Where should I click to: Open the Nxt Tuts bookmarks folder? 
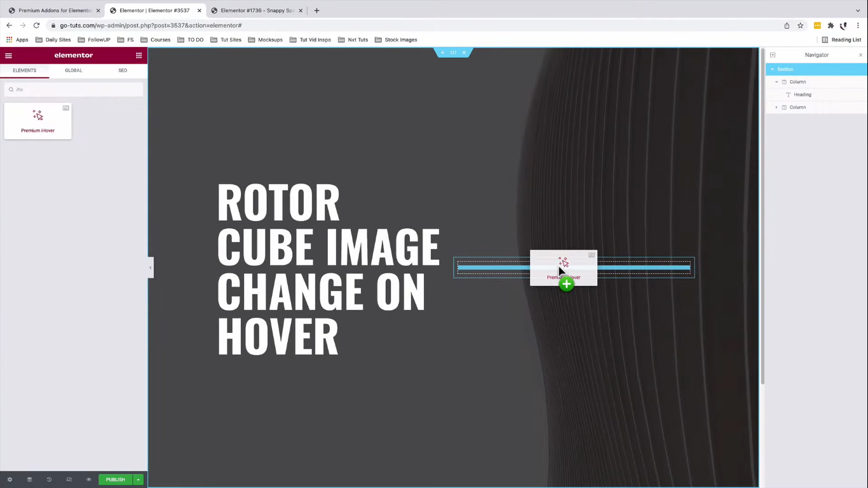[353, 39]
